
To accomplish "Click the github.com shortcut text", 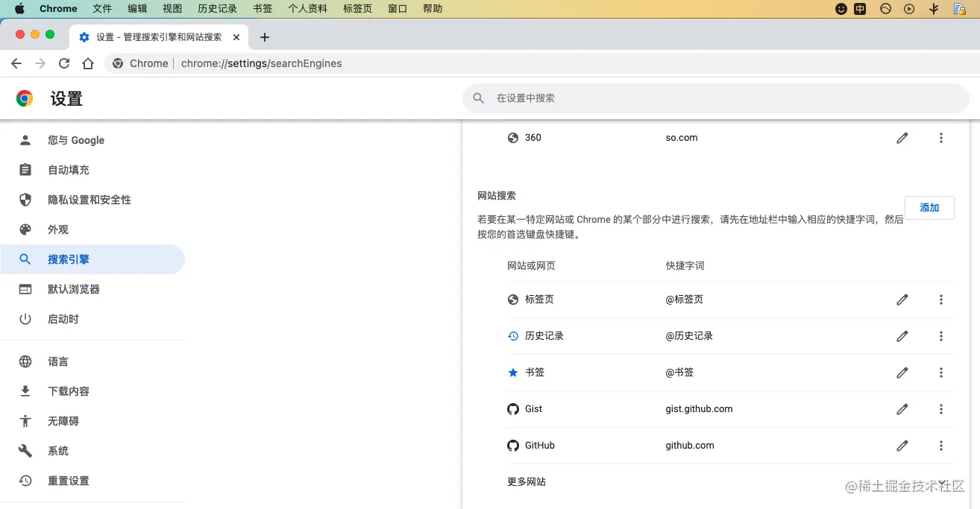I will tap(690, 446).
